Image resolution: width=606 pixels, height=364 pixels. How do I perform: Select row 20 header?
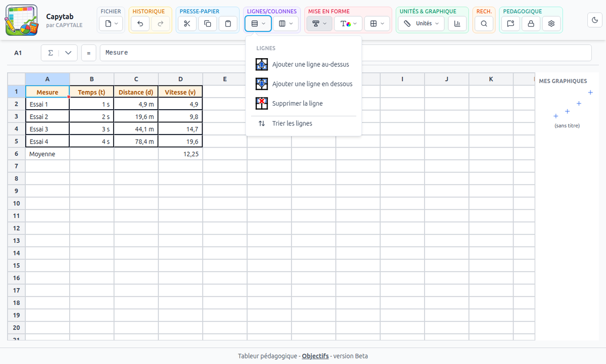tap(16, 327)
